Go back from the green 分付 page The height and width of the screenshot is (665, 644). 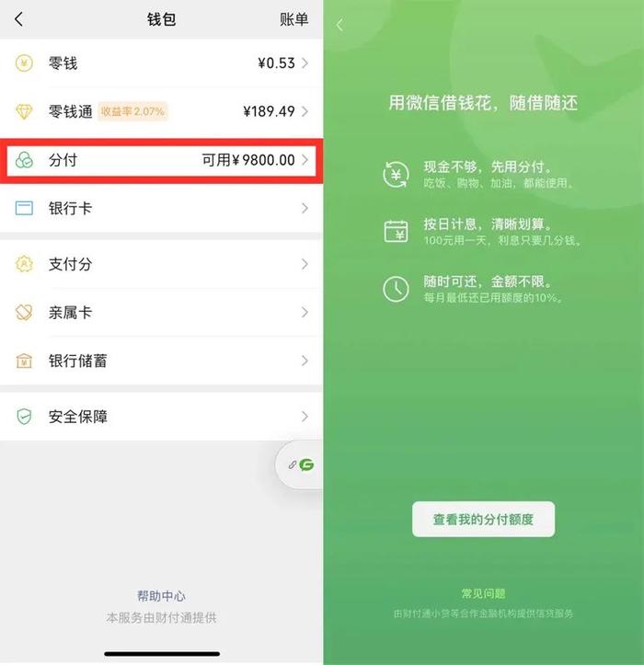tap(339, 25)
